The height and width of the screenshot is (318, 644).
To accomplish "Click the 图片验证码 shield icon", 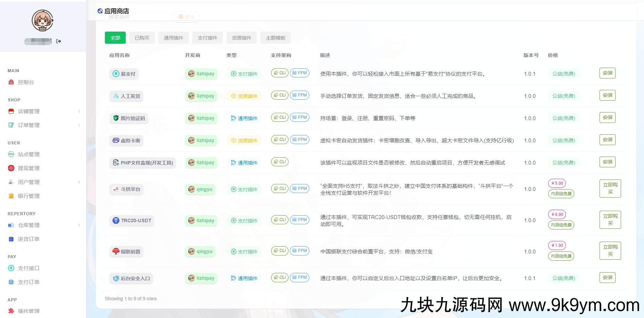I will pyautogui.click(x=116, y=118).
